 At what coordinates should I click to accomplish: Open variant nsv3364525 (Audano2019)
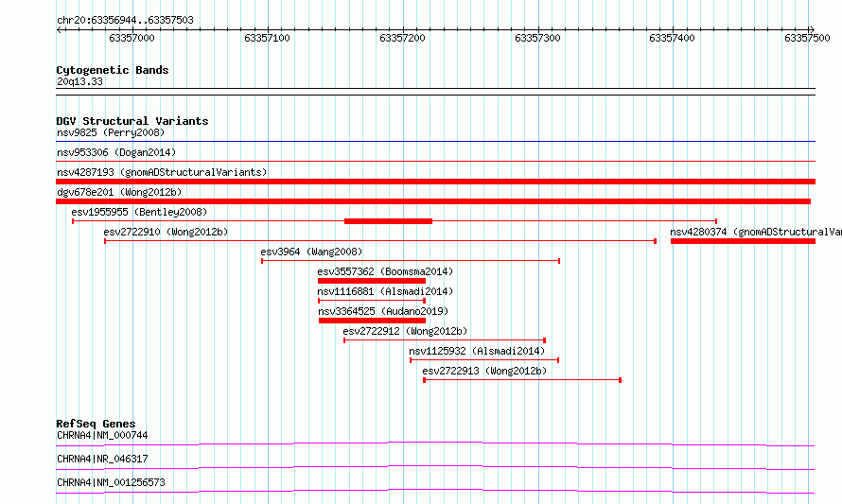(x=383, y=311)
